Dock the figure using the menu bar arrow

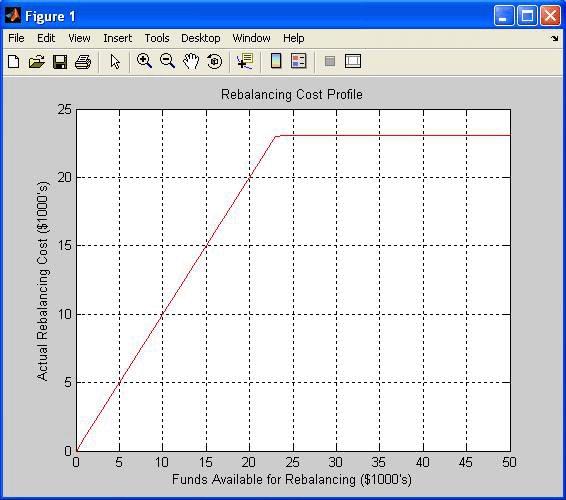click(554, 38)
